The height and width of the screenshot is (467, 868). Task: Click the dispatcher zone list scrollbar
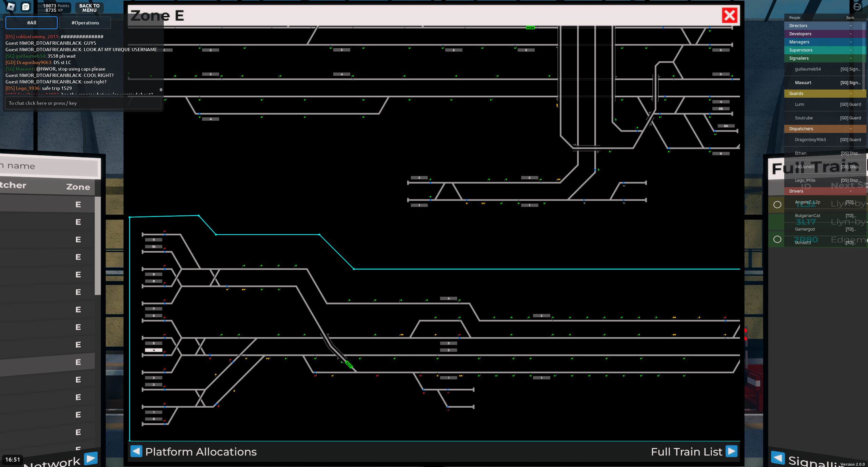(x=97, y=246)
